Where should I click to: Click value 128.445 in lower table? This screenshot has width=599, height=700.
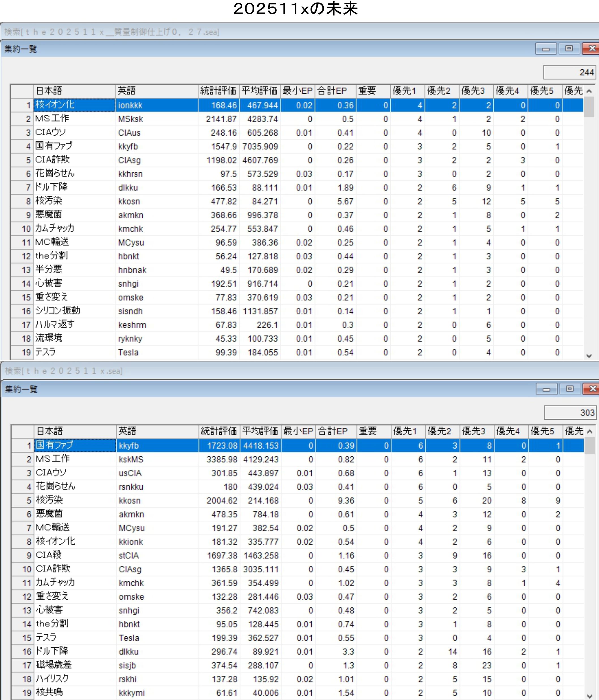click(x=261, y=624)
